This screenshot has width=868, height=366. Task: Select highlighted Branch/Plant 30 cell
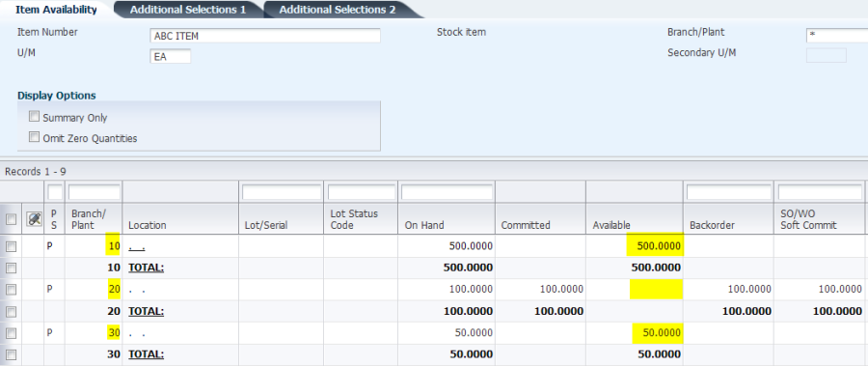click(114, 333)
